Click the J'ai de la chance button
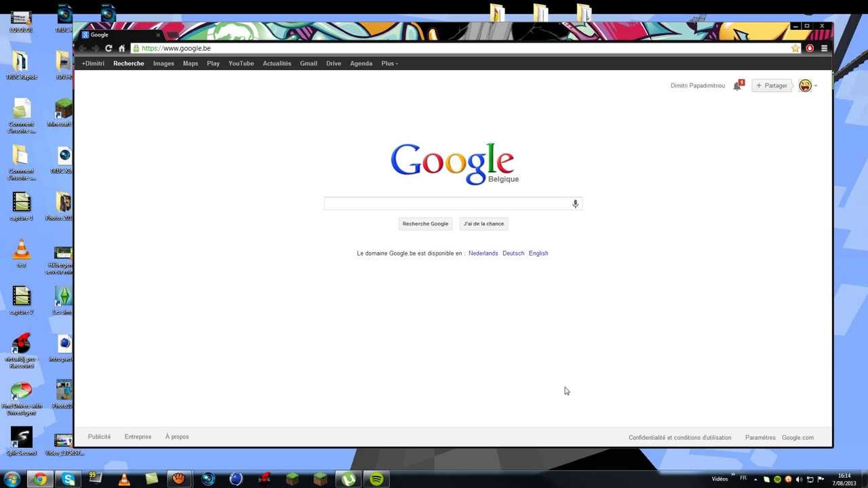868x488 pixels. pyautogui.click(x=484, y=224)
